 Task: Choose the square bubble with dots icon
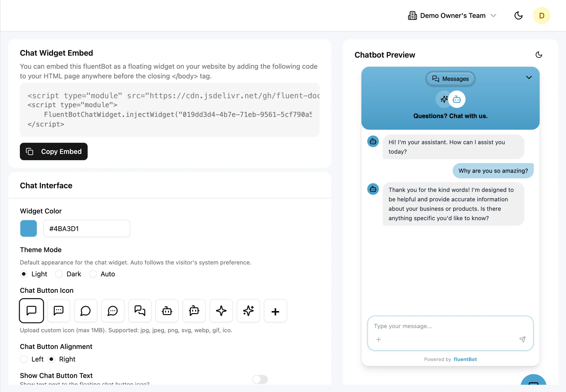[x=59, y=311]
